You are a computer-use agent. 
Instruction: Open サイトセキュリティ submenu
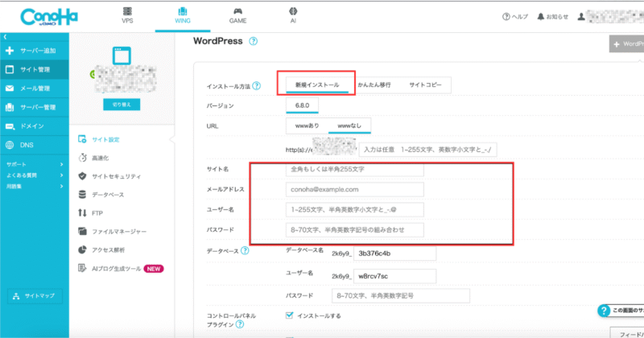tap(109, 176)
